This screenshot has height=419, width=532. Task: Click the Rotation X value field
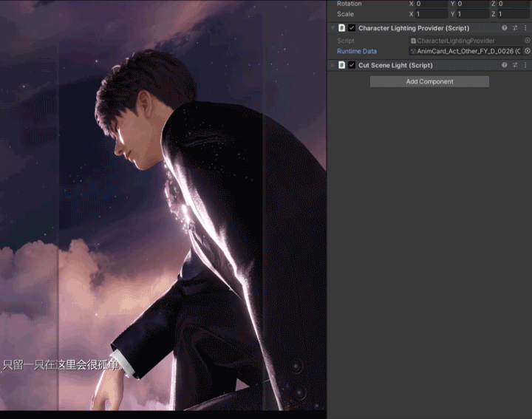[x=432, y=4]
